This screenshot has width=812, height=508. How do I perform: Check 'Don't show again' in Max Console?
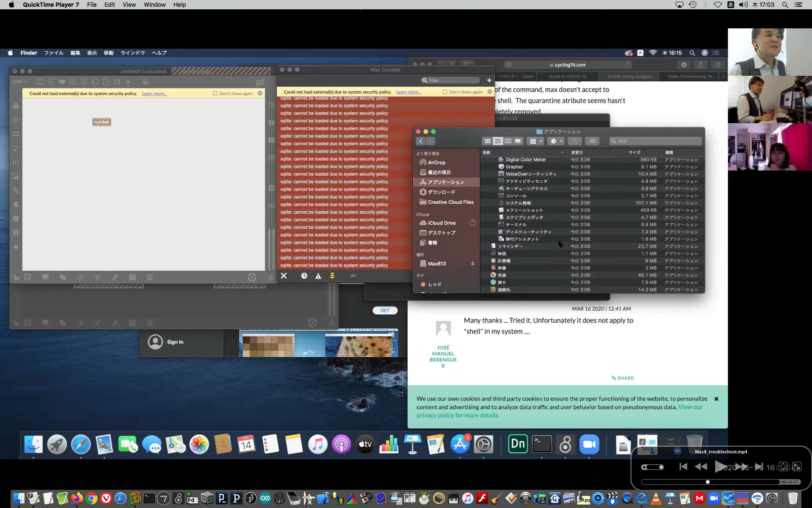[x=445, y=92]
